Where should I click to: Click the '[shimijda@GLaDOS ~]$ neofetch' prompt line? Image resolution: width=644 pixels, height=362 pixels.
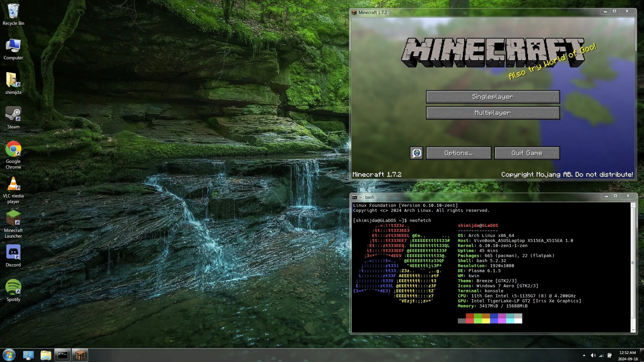pos(392,221)
